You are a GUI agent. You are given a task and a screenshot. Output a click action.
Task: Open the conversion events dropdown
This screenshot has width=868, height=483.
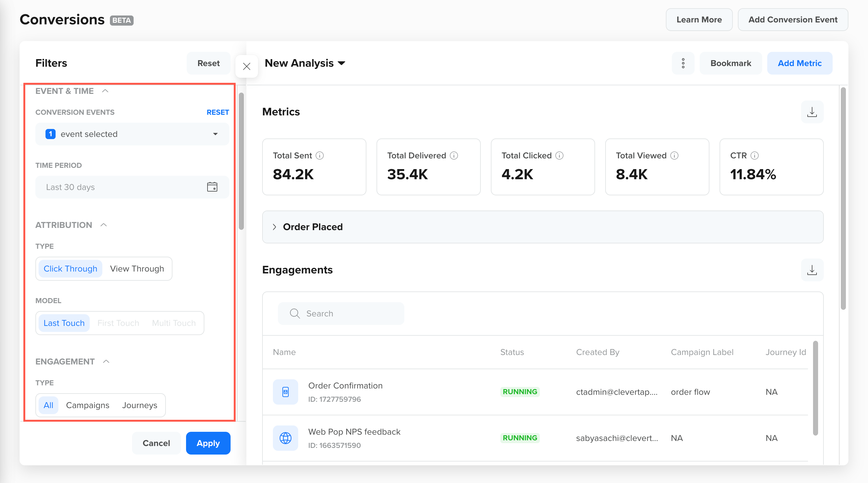coord(132,134)
